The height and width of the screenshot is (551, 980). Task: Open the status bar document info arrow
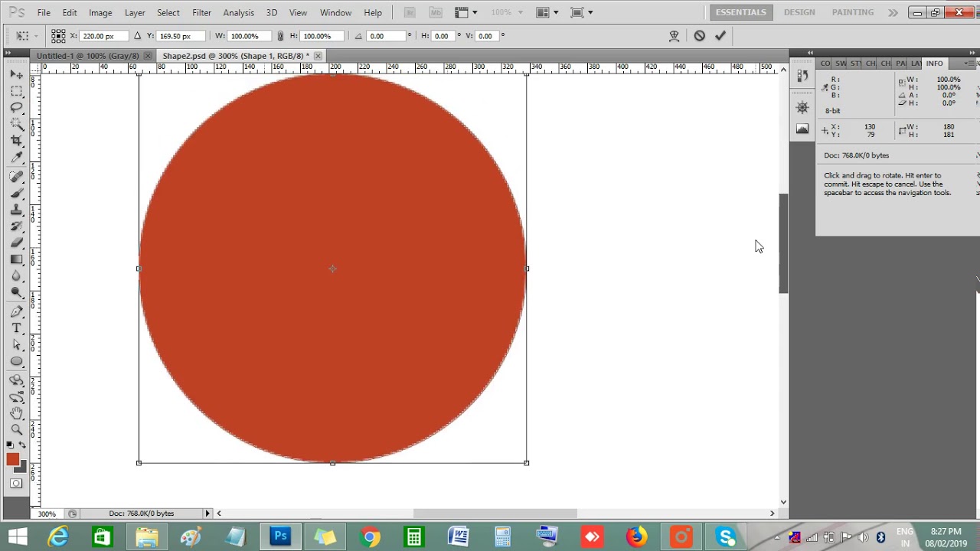coord(207,514)
